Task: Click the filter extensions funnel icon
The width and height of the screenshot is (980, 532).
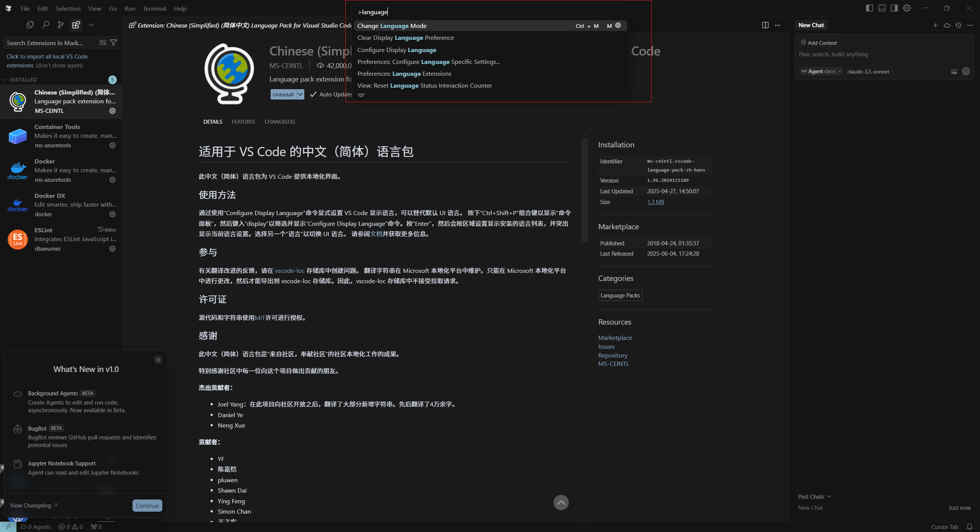Action: click(113, 42)
